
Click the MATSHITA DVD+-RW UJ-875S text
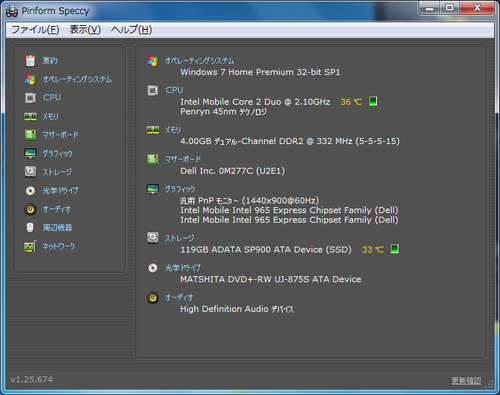[271, 279]
